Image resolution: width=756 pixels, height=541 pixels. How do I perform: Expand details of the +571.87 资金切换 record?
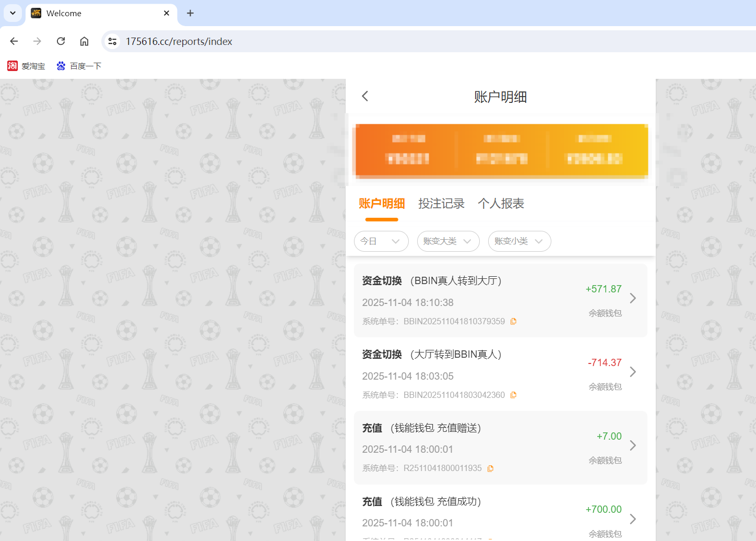[633, 298]
